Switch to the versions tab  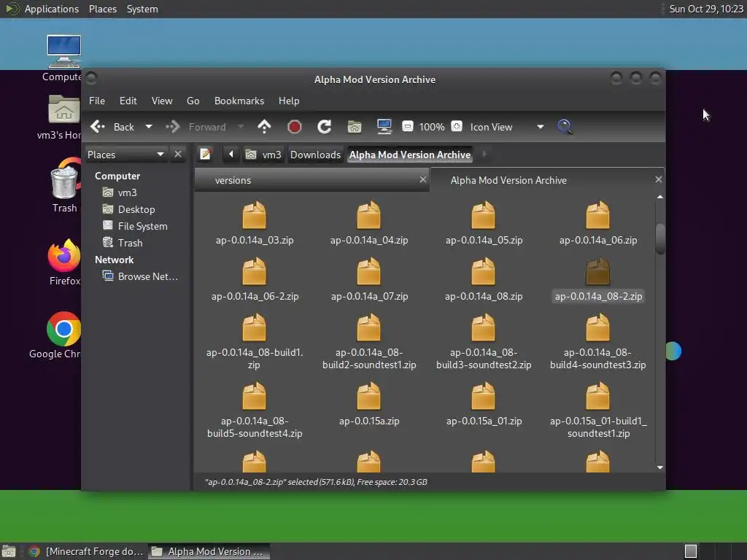233,180
